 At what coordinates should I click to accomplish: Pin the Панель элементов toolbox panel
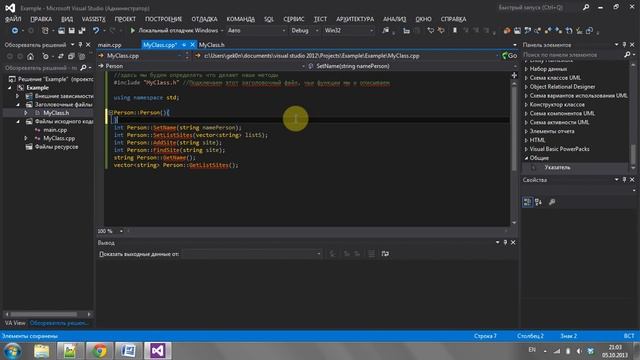(624, 44)
